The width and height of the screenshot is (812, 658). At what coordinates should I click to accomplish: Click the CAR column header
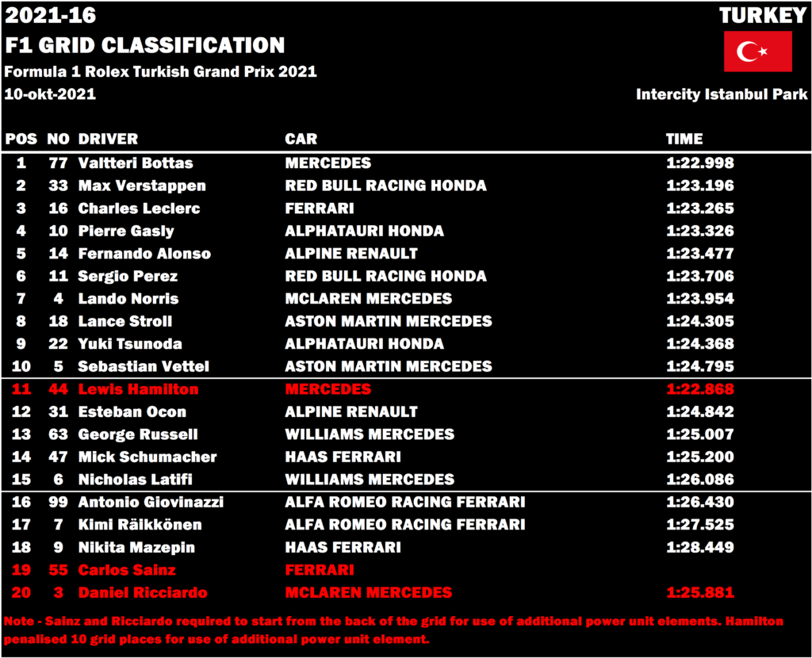301,139
